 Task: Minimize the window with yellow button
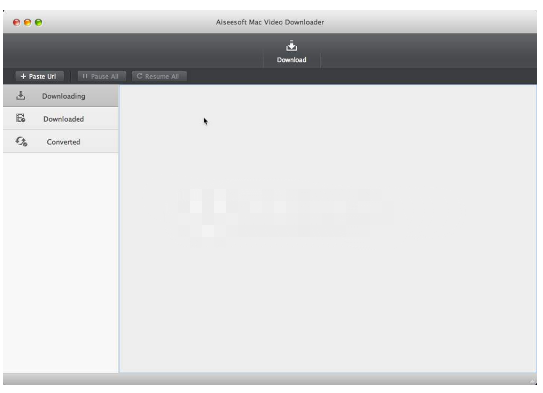(27, 23)
